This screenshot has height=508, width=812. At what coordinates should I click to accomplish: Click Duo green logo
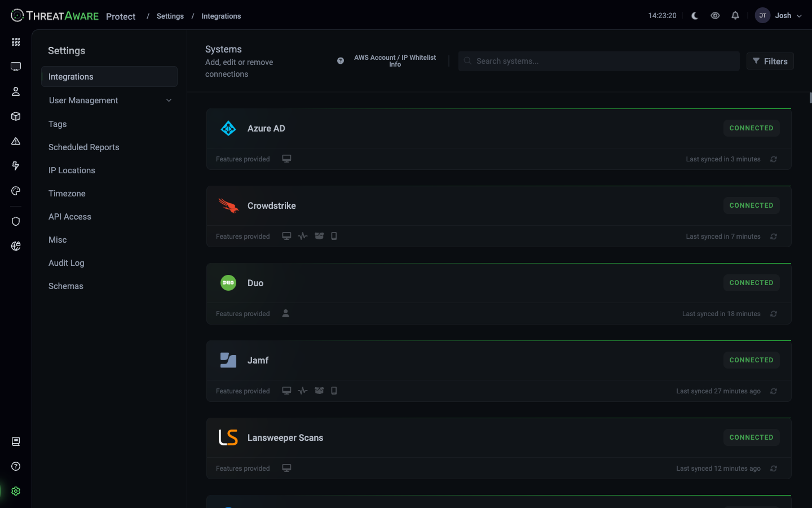(228, 283)
